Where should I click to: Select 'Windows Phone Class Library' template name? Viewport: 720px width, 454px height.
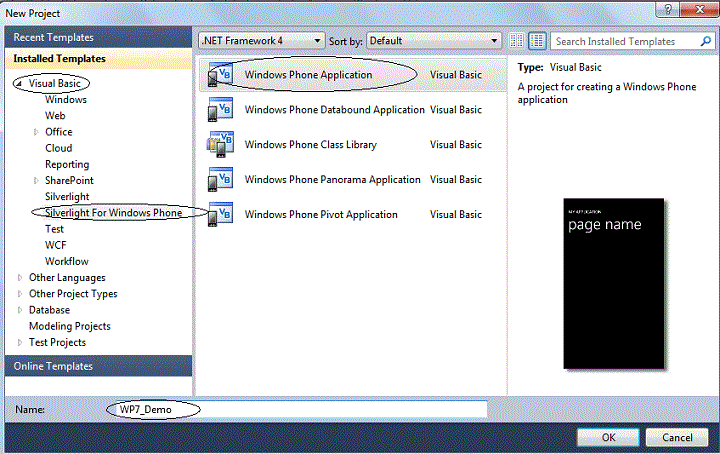pyautogui.click(x=310, y=145)
